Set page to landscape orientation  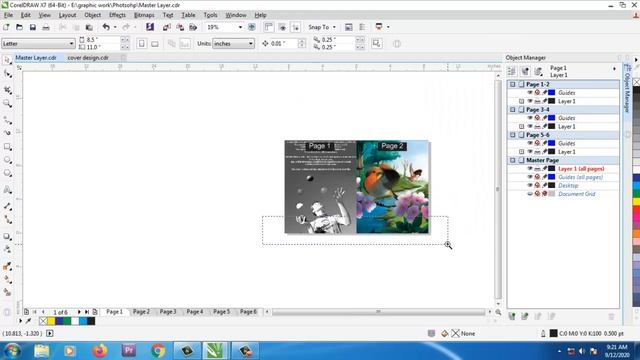coord(155,43)
